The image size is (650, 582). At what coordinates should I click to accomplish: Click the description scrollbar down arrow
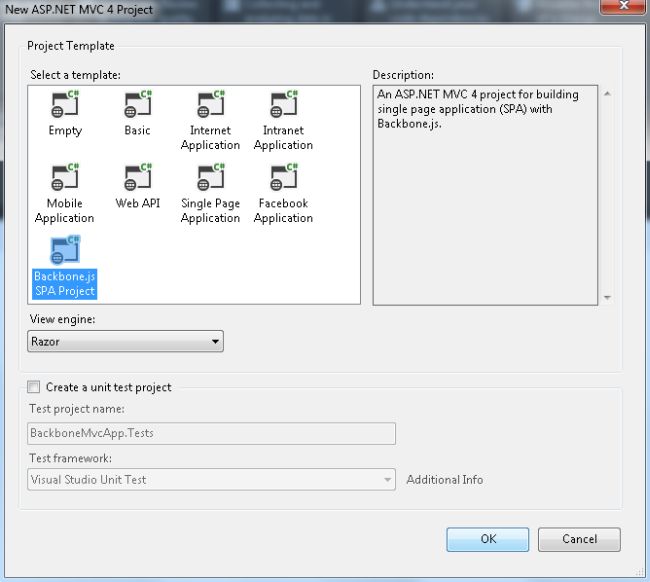[607, 297]
